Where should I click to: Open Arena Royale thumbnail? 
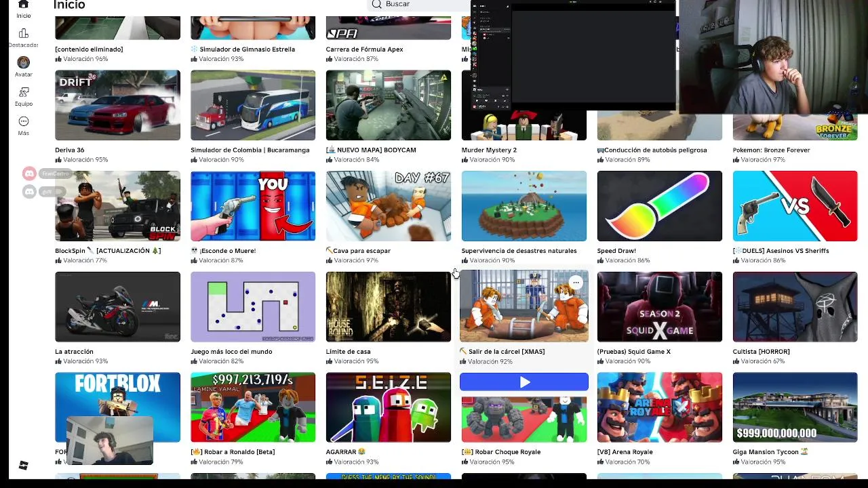pyautogui.click(x=660, y=407)
